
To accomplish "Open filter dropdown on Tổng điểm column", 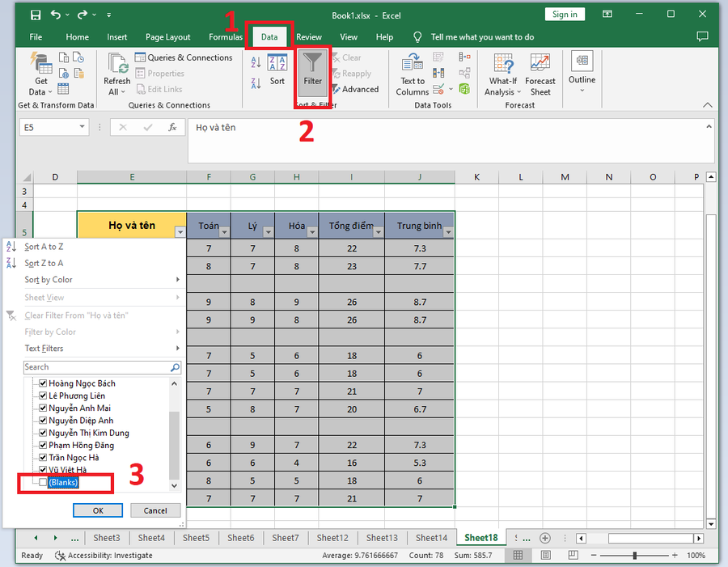I will (x=379, y=231).
